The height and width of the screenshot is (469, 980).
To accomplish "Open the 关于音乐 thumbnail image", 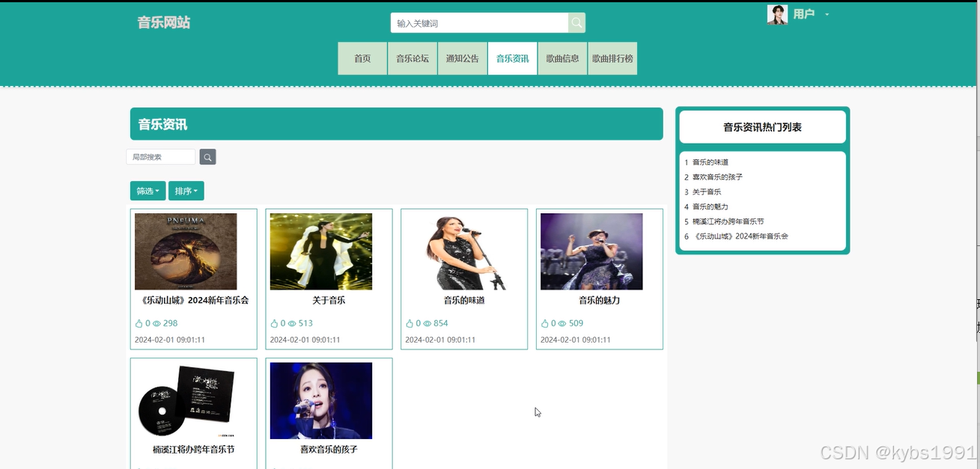I will tap(321, 251).
